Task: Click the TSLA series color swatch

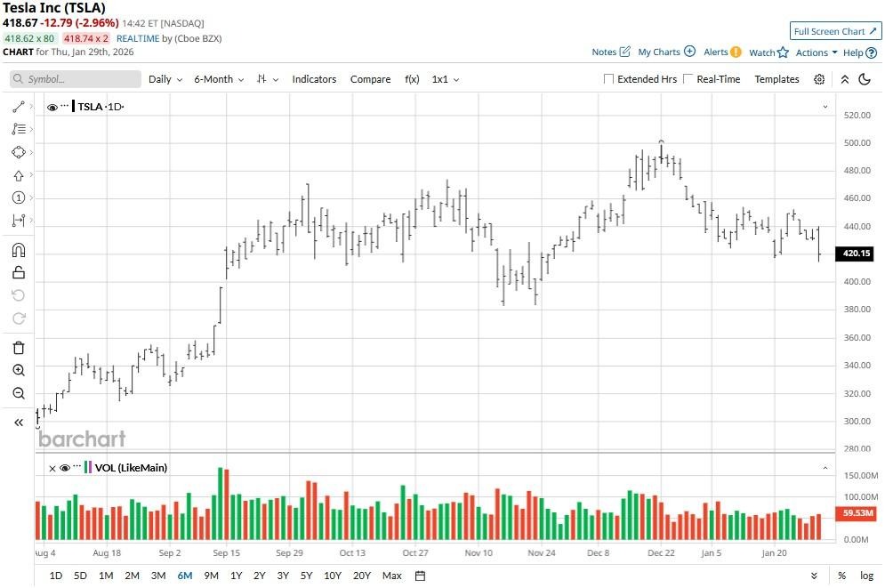Action: pyautogui.click(x=74, y=107)
